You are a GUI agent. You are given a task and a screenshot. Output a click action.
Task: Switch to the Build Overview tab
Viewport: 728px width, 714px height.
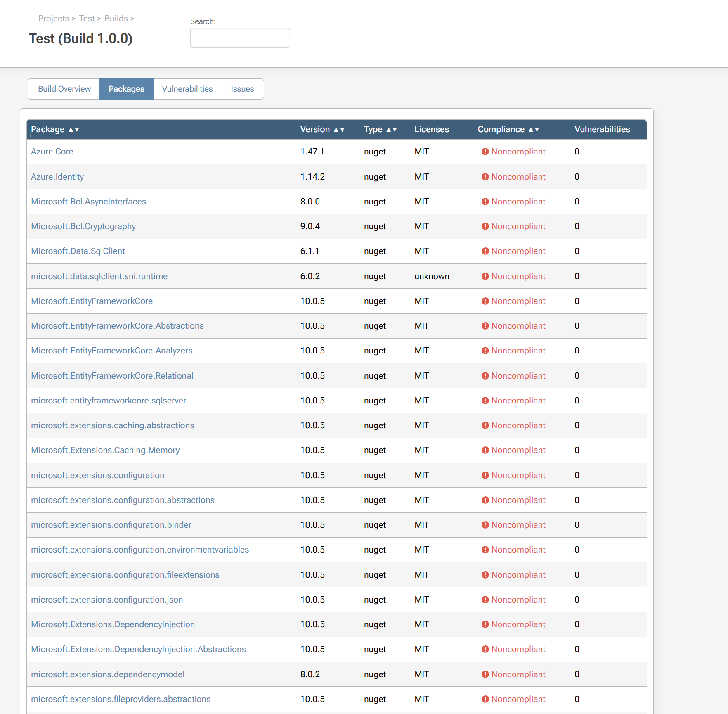(64, 89)
